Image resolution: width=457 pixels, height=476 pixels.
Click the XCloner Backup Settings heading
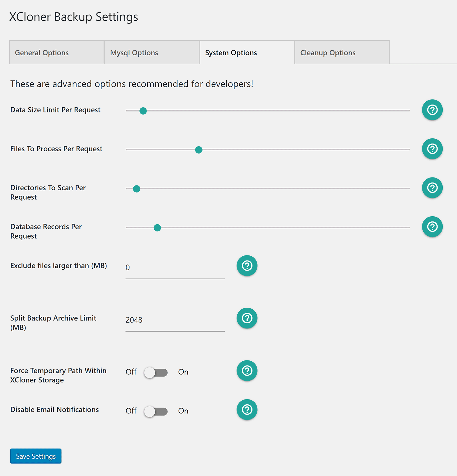74,17
